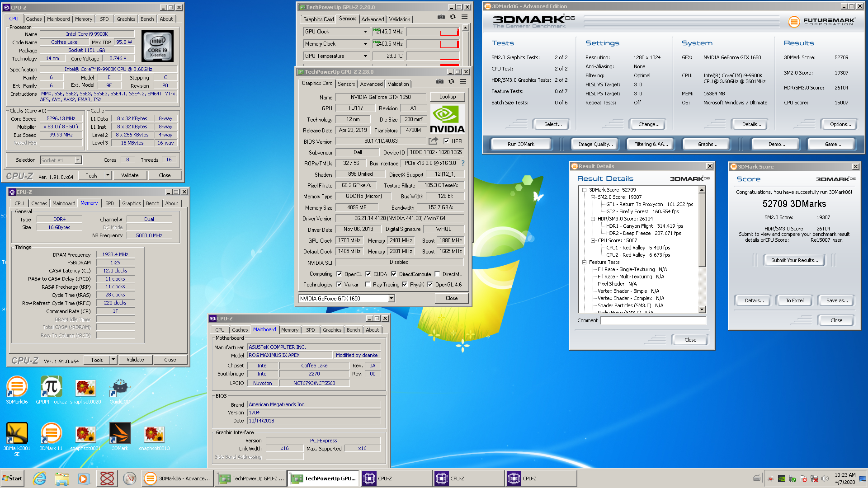This screenshot has width=868, height=488.
Task: Click the refresh icon in GPU-Z Sensors window
Action: 453,17
